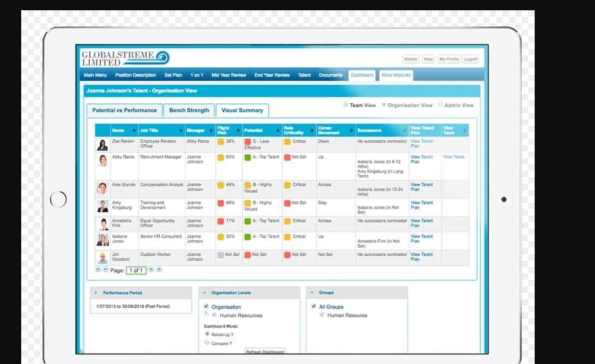The height and width of the screenshot is (364, 595).
Task: Open Abby Raine's View Team link
Action: coord(453,157)
